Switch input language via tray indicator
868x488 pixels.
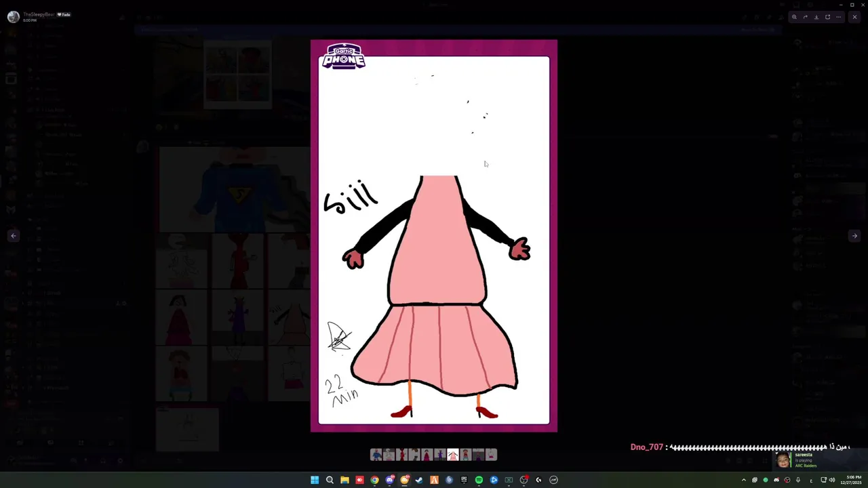811,481
